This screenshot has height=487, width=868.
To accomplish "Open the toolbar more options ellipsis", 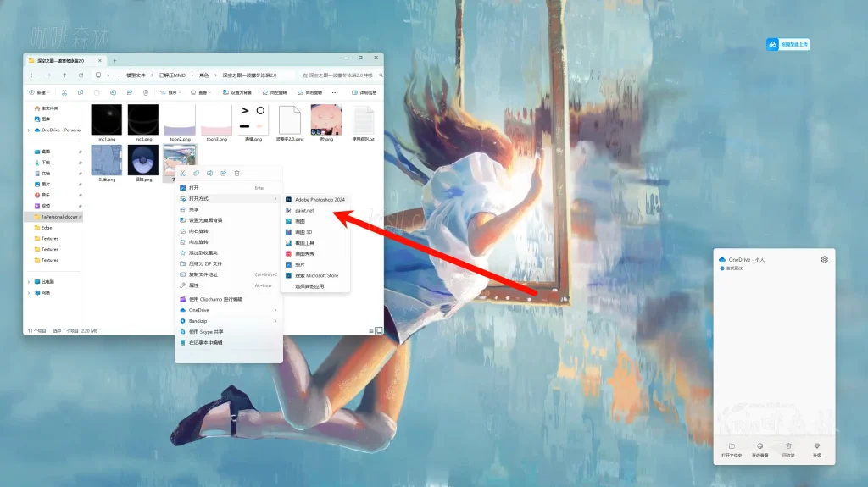I will pyautogui.click(x=335, y=92).
